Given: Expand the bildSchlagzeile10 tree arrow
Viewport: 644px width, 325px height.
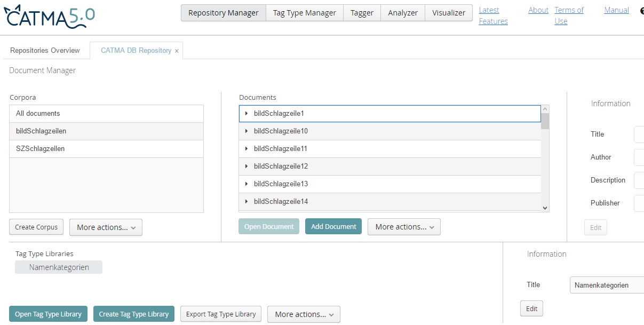Looking at the screenshot, I should [247, 131].
